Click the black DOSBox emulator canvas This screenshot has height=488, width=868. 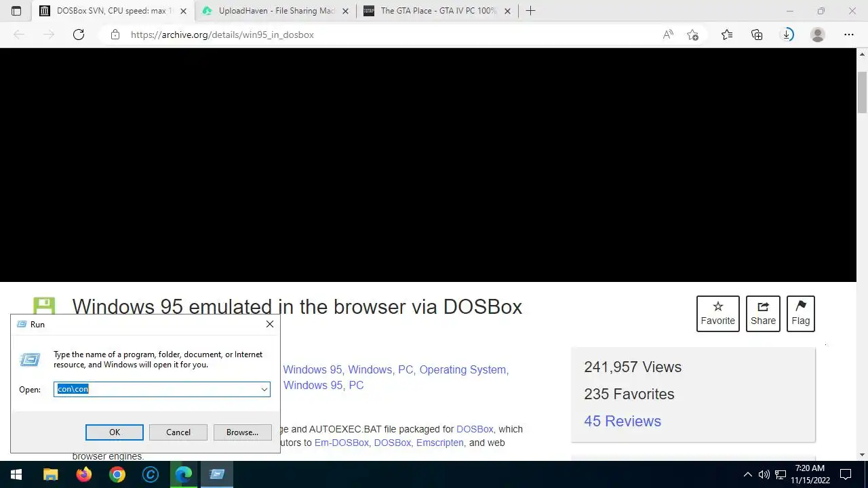tap(428, 165)
